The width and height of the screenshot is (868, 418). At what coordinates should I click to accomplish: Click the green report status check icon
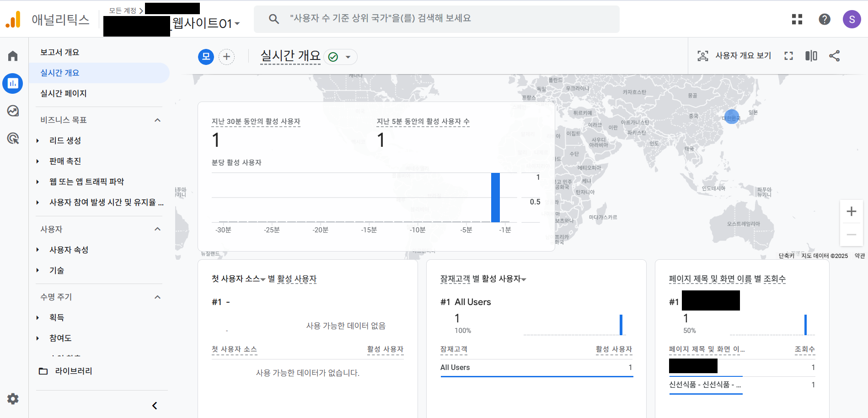click(333, 57)
